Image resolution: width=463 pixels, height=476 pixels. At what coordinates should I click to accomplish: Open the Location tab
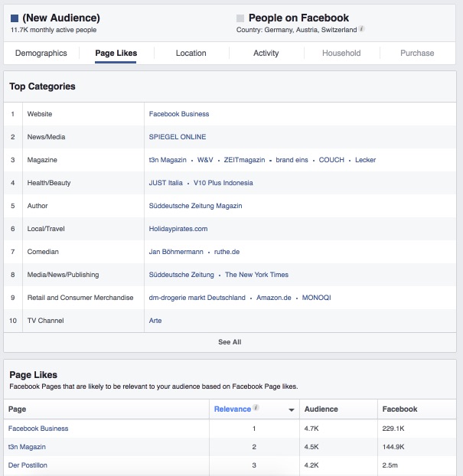coord(191,53)
